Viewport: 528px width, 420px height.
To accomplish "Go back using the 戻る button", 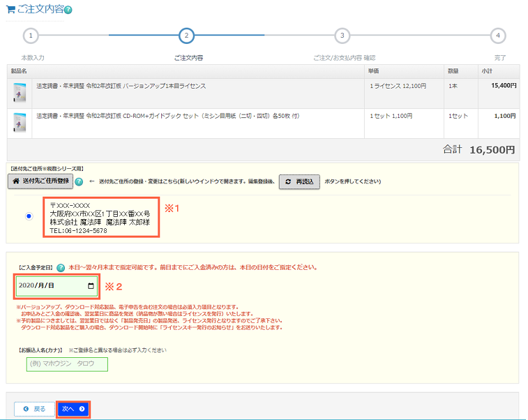I will pyautogui.click(x=34, y=409).
